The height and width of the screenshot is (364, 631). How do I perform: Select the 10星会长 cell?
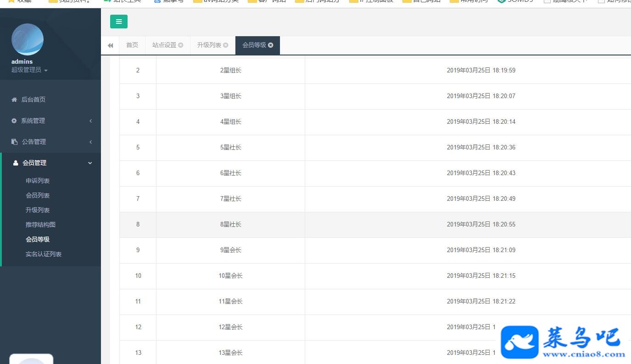pos(230,276)
